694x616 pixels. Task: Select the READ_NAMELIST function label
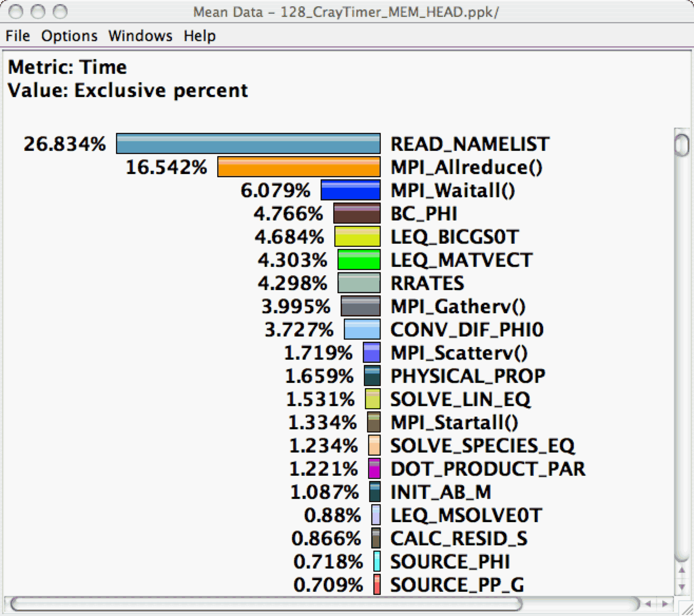[470, 144]
